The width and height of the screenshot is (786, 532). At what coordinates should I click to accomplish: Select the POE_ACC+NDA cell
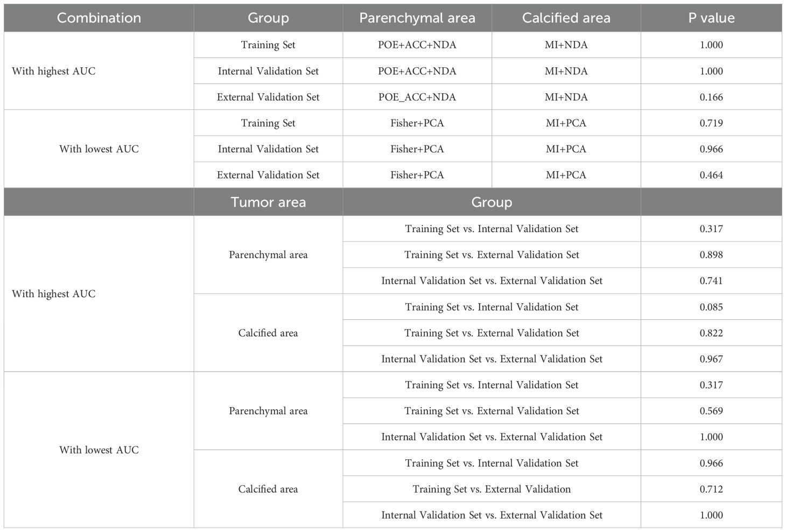(417, 97)
